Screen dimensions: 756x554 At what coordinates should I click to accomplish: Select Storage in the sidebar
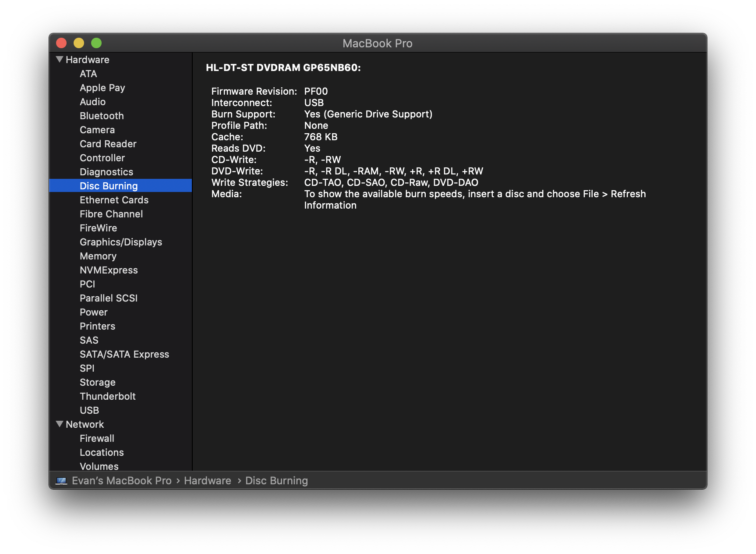(97, 382)
